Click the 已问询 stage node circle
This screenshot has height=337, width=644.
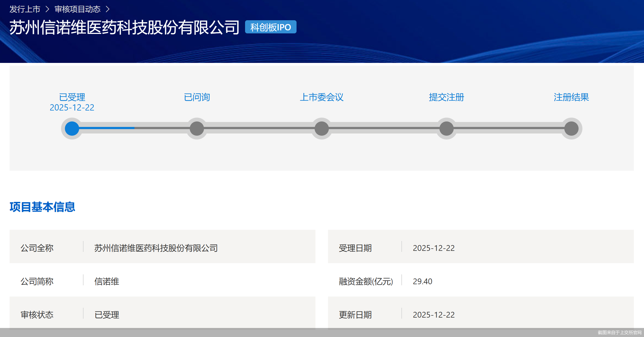tap(196, 128)
